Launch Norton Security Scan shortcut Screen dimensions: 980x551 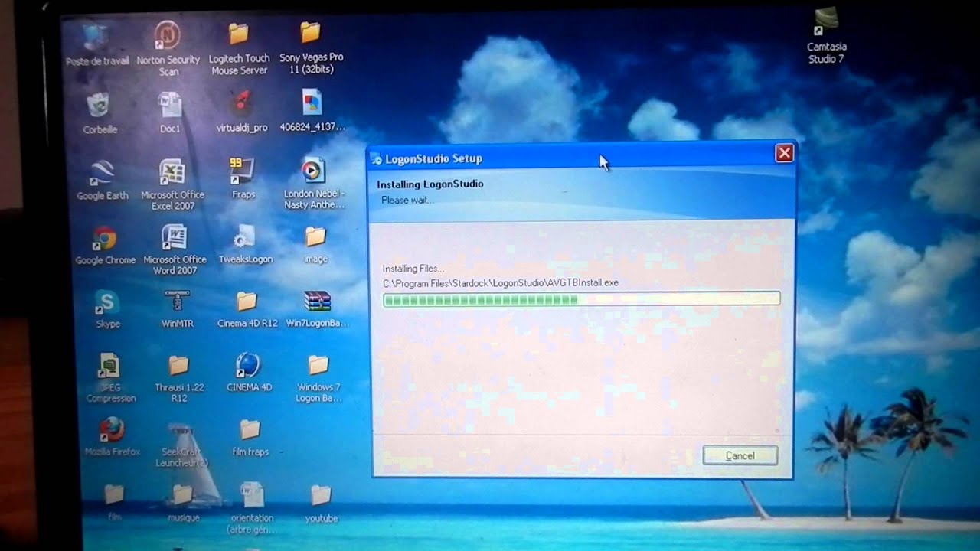point(168,36)
